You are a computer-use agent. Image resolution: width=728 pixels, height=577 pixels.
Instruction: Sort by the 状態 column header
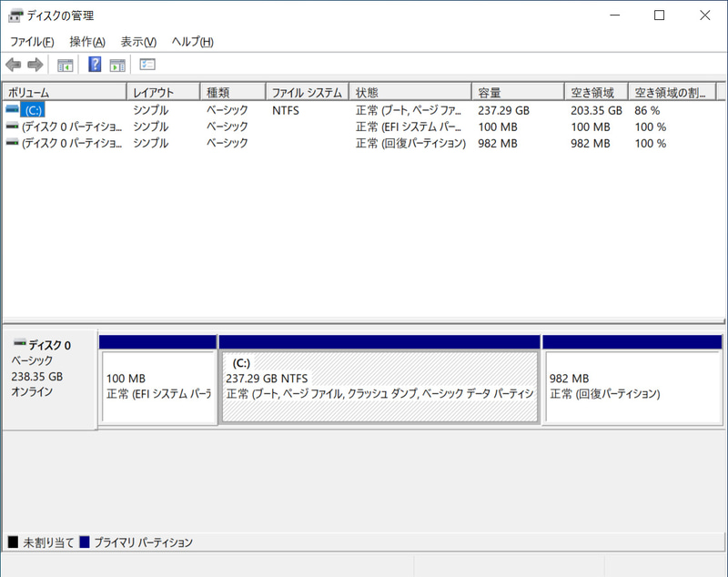tap(410, 93)
